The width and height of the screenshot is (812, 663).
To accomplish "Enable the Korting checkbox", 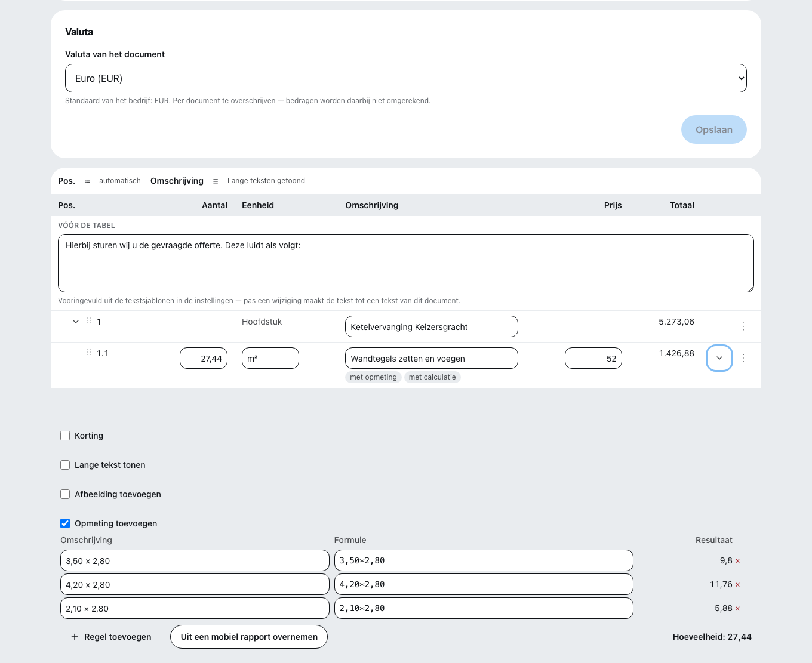I will 65,436.
